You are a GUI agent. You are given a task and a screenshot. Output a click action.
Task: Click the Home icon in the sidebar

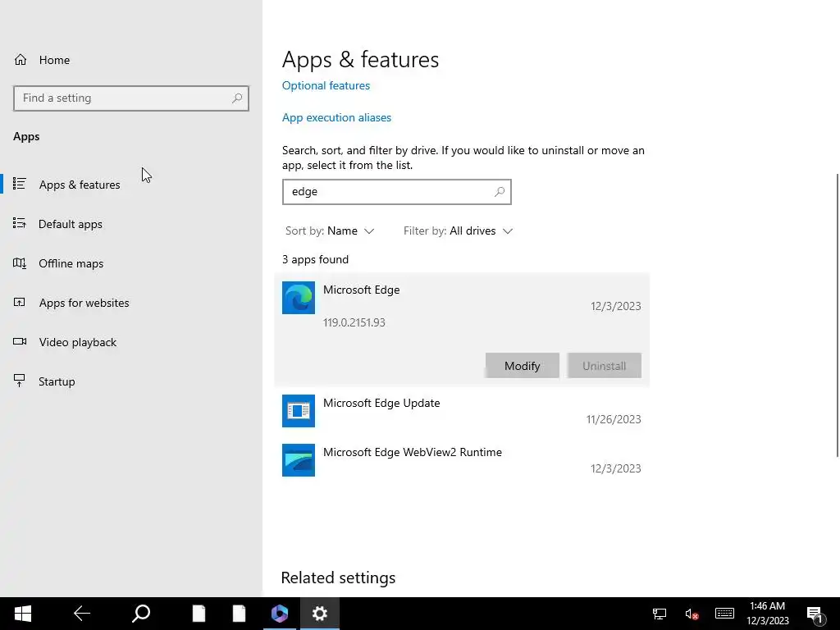21,60
